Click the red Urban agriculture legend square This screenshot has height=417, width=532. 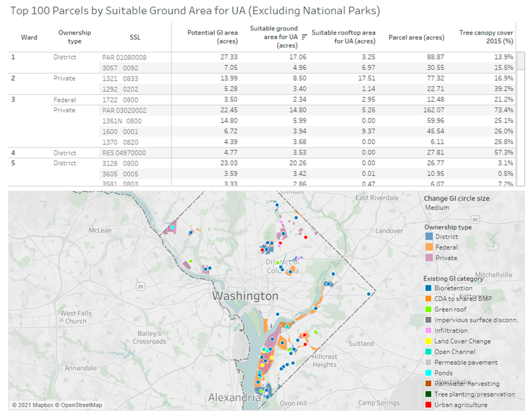point(428,405)
